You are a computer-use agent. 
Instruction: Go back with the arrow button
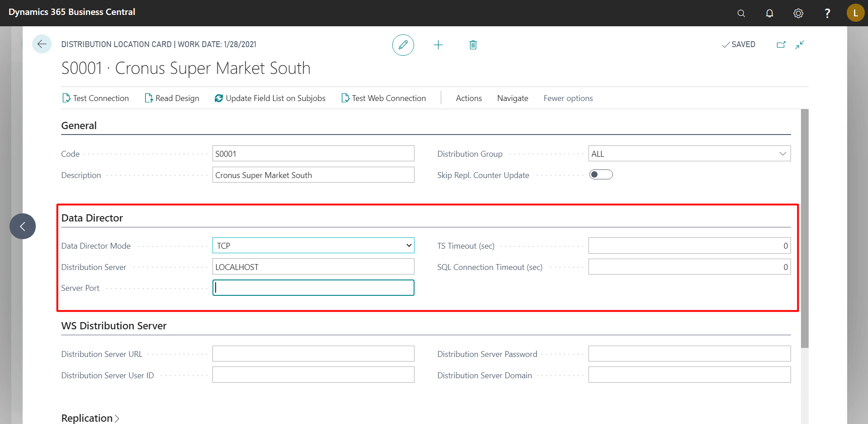coord(42,44)
